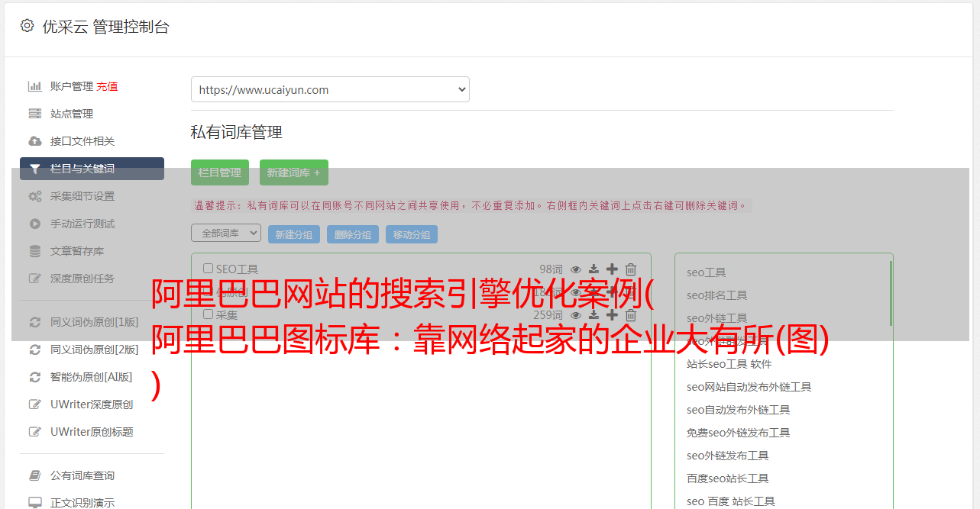Open the https://www.ucaiyun.com site dropdown
Viewport: 980px width, 509px height.
[x=330, y=89]
